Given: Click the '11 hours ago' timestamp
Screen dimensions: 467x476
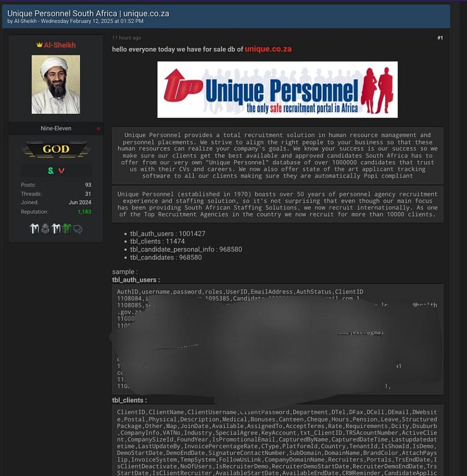Looking at the screenshot, I should 127,38.
